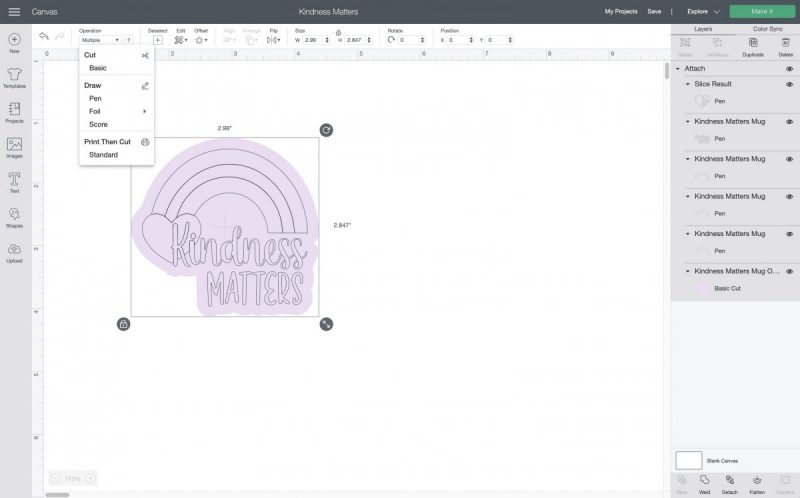
Task: Open the Edit dropdown in toolbar
Action: coord(181,40)
